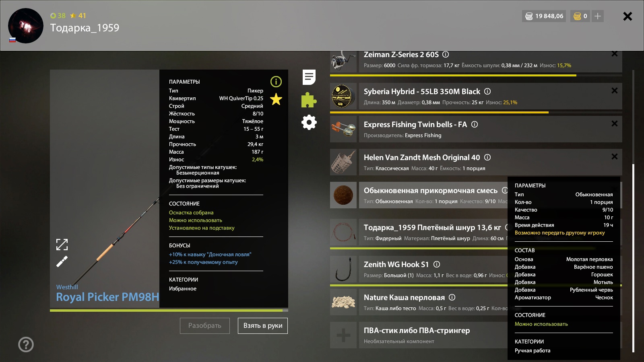Click the Zeiman reel thumbnail

(x=343, y=62)
